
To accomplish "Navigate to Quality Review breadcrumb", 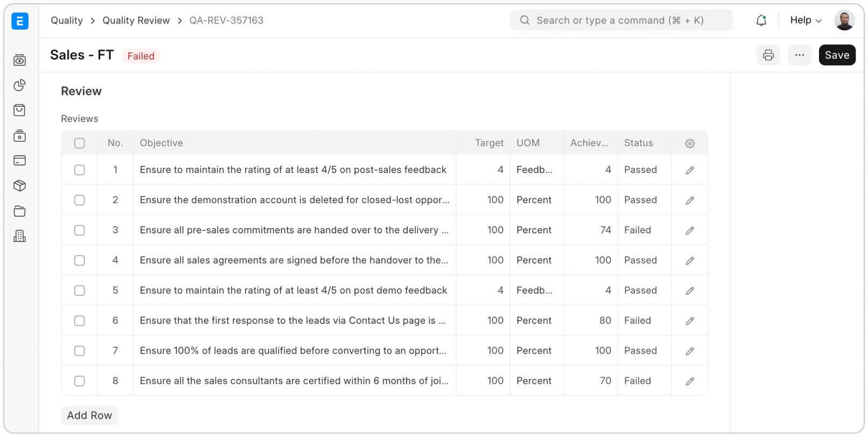I will [x=136, y=20].
